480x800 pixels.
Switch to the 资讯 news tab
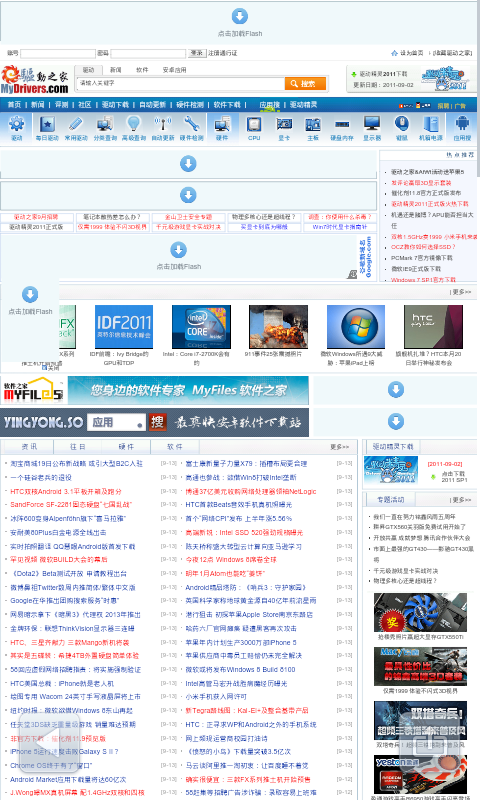pos(29,446)
